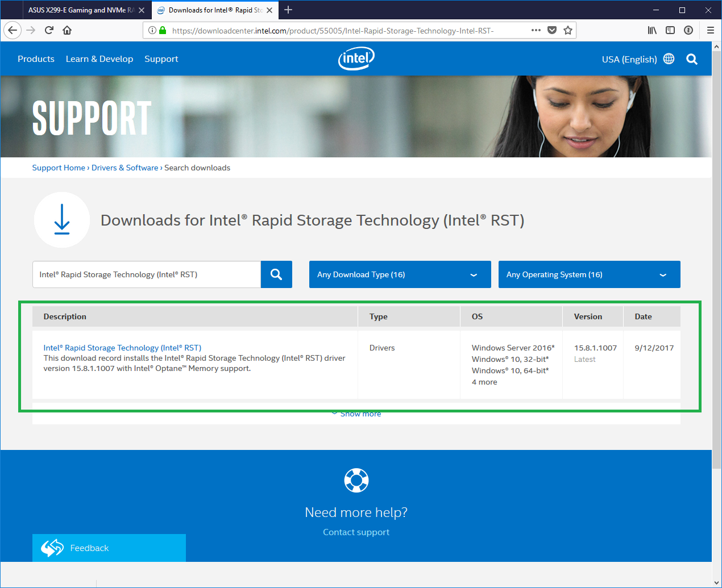
Task: Click the download arrow circle icon
Action: (62, 220)
